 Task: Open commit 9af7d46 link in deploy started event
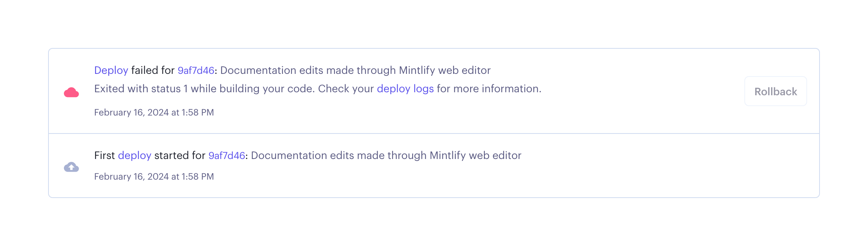click(227, 156)
